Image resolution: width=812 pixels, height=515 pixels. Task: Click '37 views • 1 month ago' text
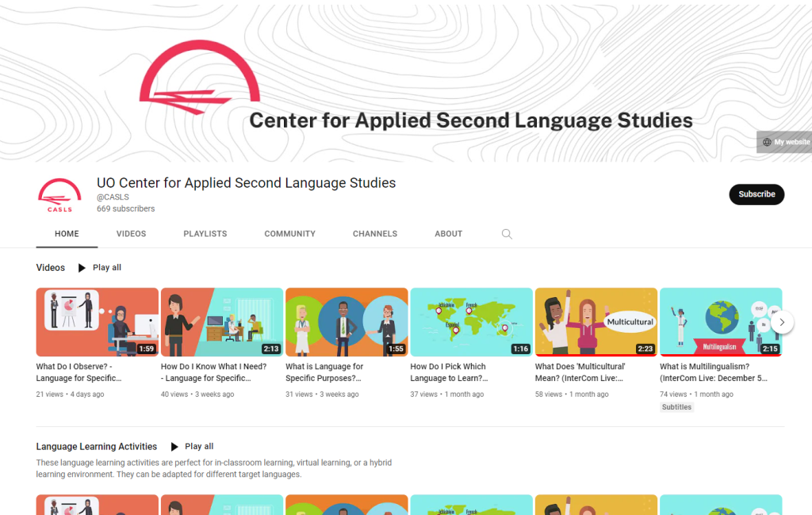pyautogui.click(x=447, y=395)
